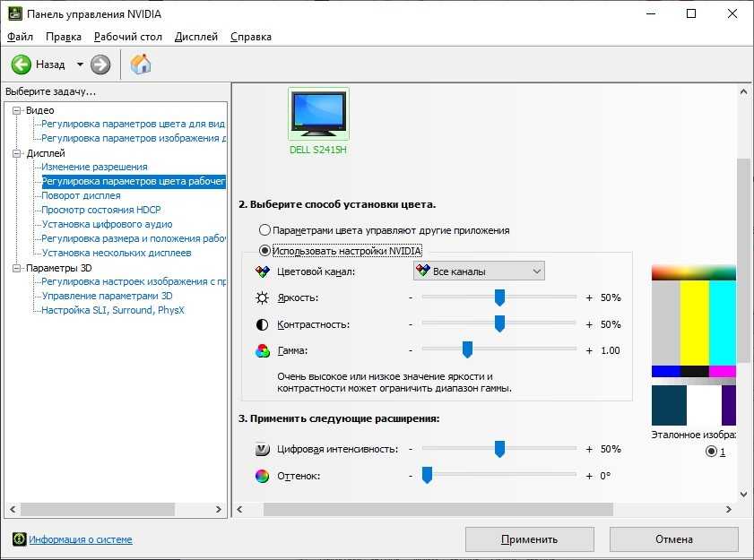Collapse the Параметры 3D tree node

point(16,268)
